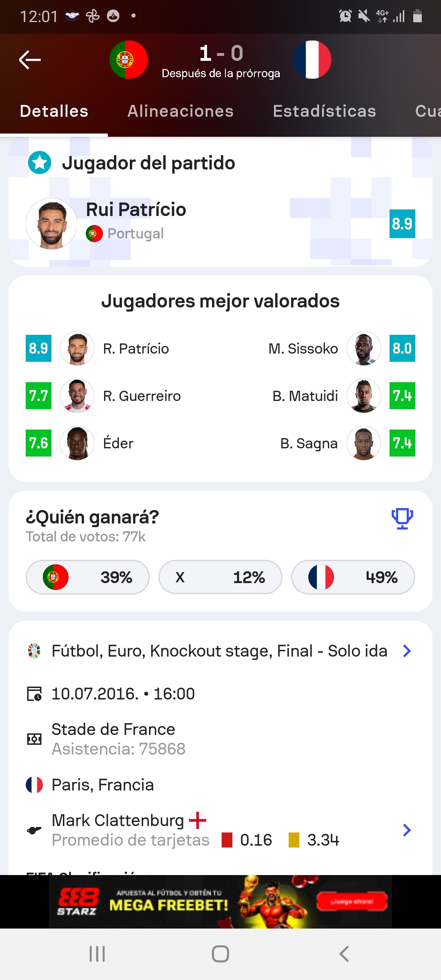Tap the referee whistle icon
The width and height of the screenshot is (441, 980).
[x=34, y=830]
